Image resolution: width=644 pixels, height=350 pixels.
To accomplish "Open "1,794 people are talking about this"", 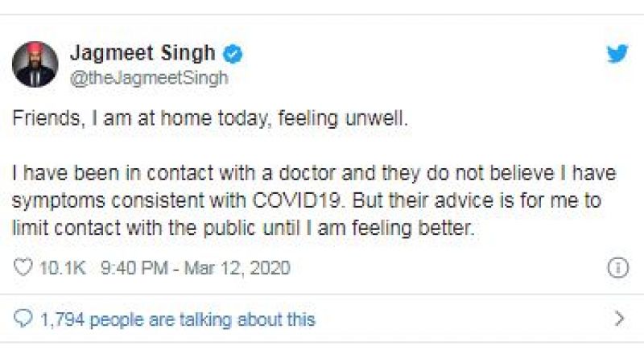I will point(177,319).
